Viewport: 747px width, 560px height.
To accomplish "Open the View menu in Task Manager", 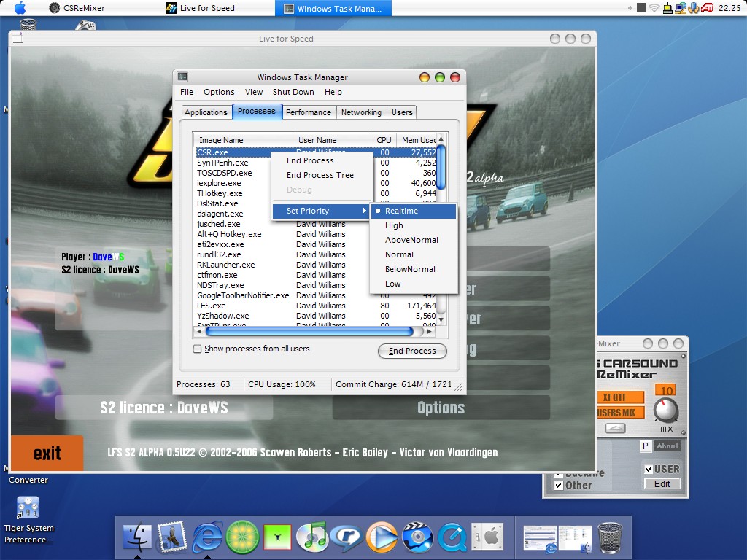I will [253, 92].
